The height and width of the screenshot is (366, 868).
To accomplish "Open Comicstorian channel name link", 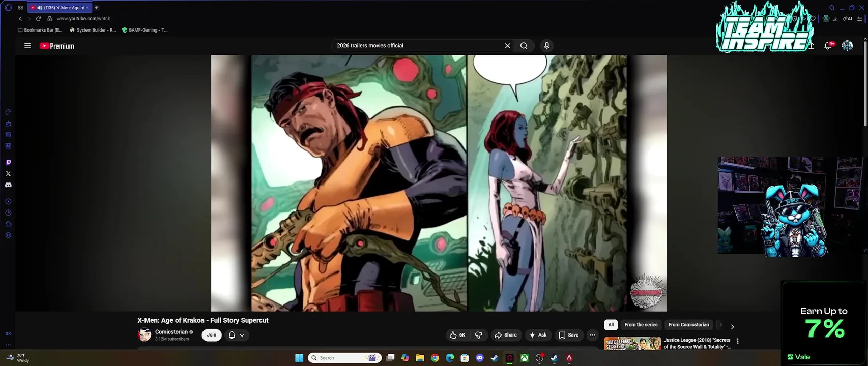I will point(171,332).
